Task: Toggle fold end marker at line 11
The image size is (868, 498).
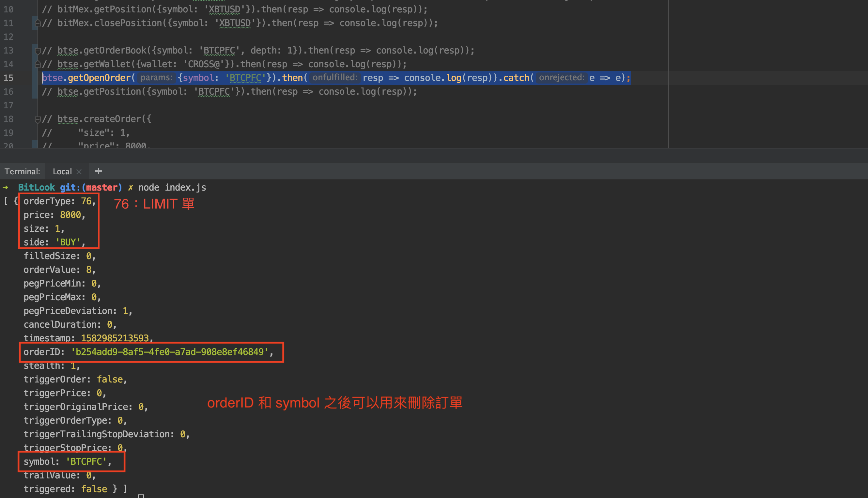Action: click(38, 23)
